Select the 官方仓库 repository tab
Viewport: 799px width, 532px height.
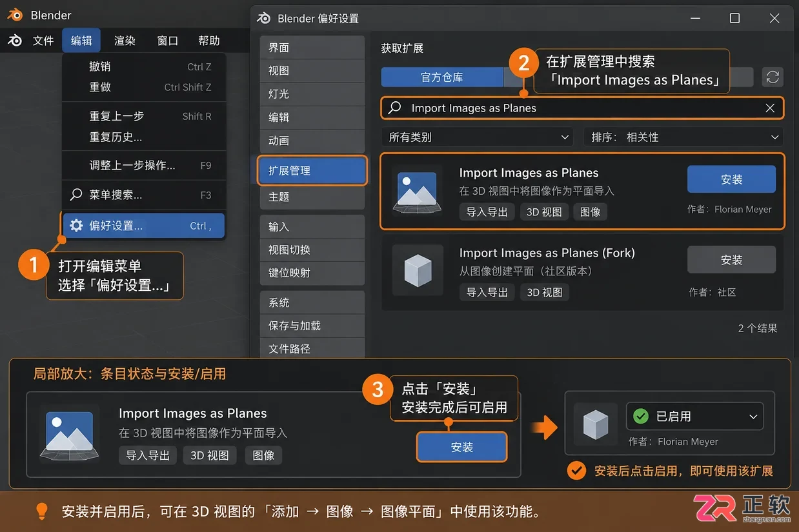[x=442, y=77]
